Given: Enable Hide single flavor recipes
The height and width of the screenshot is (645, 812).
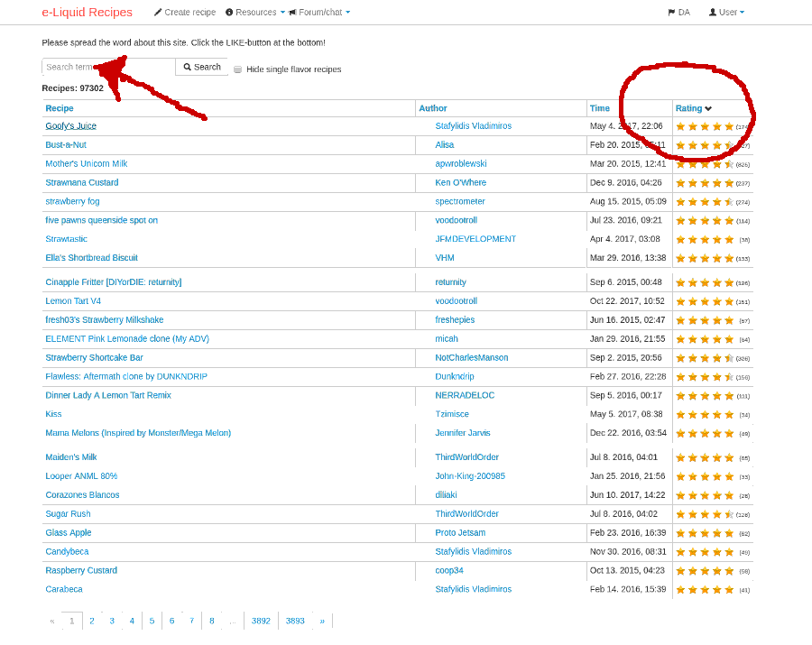Looking at the screenshot, I should [x=236, y=69].
